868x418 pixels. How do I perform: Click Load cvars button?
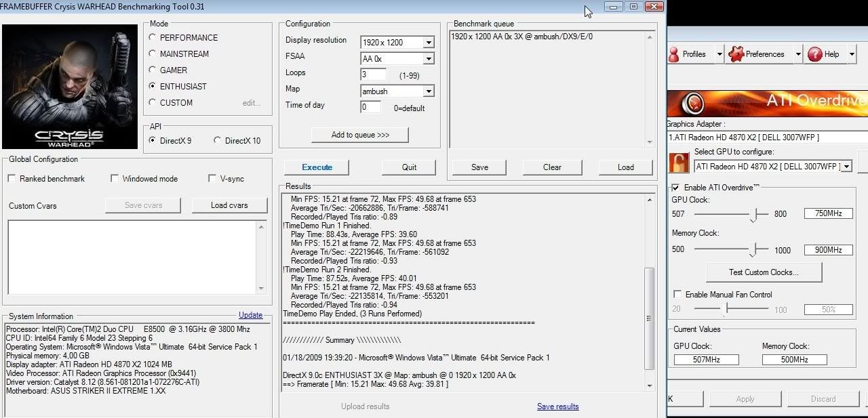pos(229,205)
